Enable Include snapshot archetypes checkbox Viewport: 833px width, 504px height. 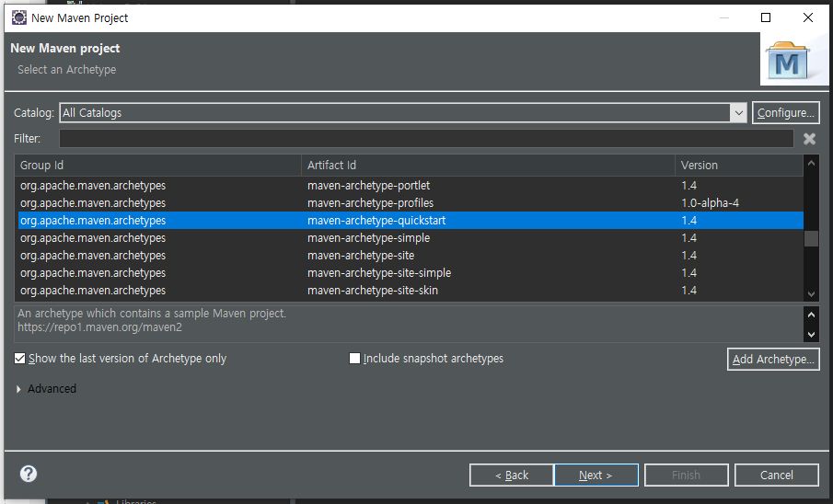coord(354,359)
